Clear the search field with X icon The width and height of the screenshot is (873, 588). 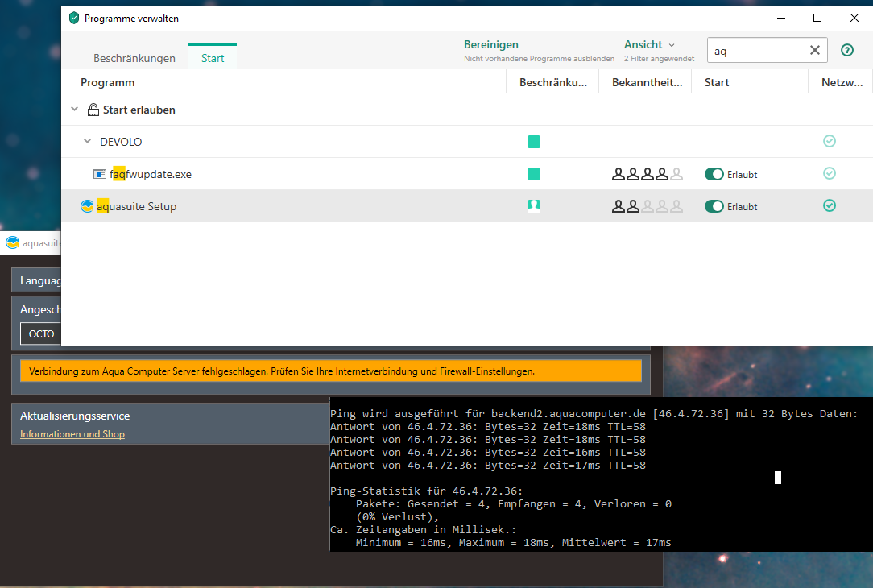coord(814,50)
